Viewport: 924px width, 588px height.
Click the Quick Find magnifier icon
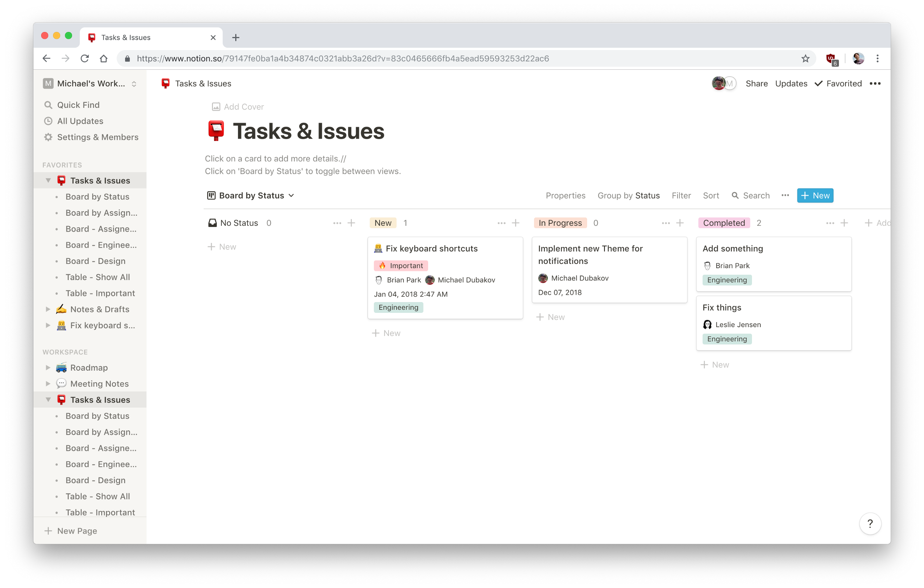tap(49, 104)
